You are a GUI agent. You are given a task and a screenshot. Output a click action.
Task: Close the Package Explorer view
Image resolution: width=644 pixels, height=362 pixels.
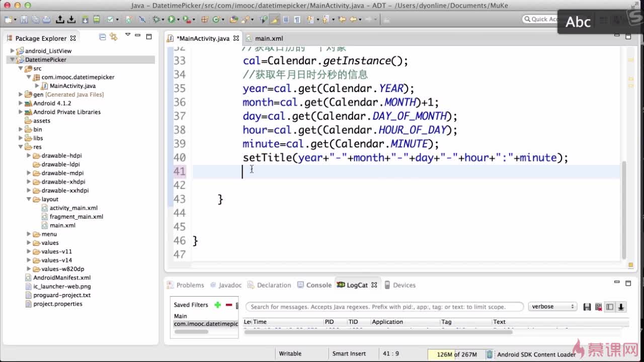click(x=73, y=38)
